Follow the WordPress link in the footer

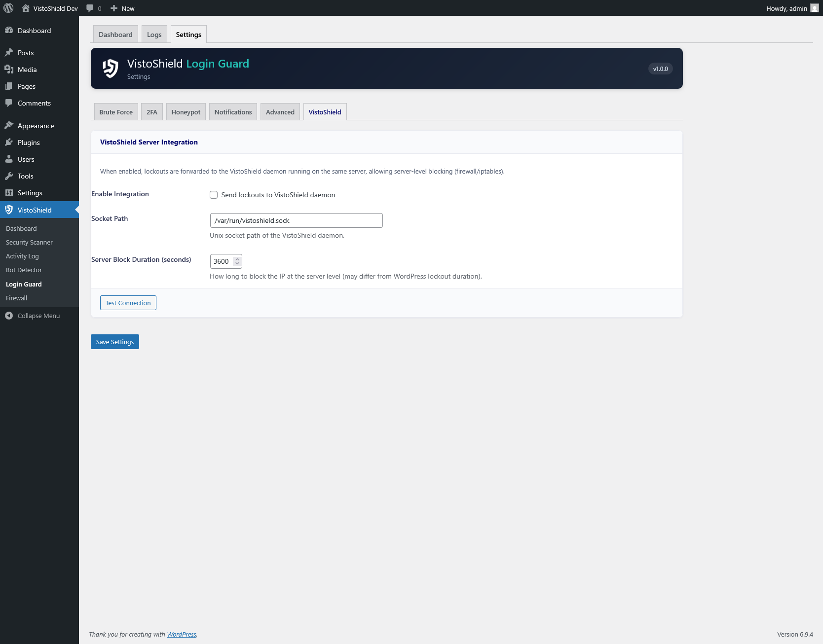point(181,634)
